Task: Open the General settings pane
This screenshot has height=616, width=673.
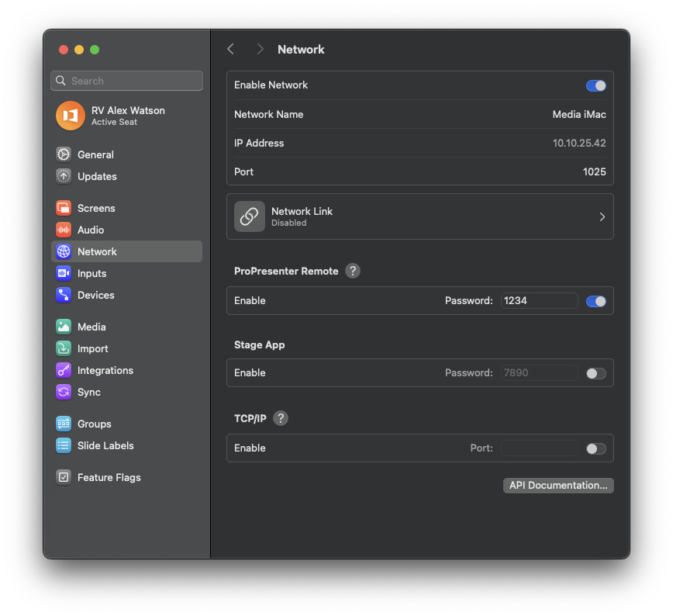Action: tap(95, 154)
